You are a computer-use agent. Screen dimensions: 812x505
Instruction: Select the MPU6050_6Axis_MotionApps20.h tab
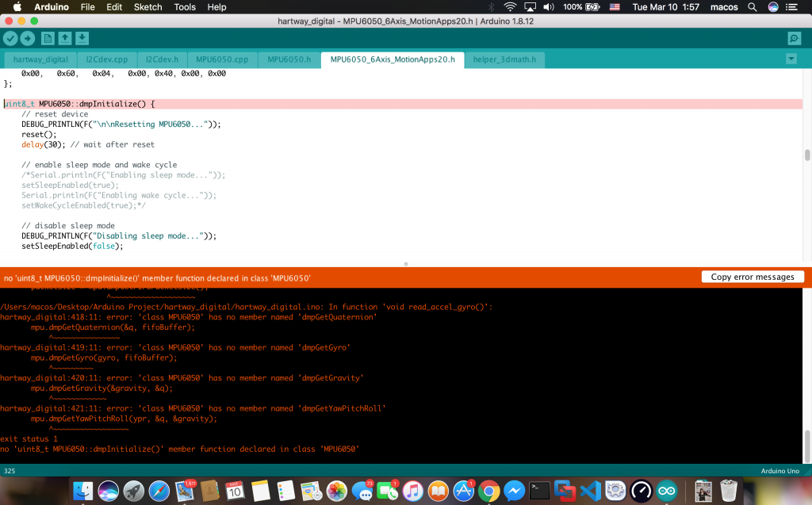[x=393, y=59]
